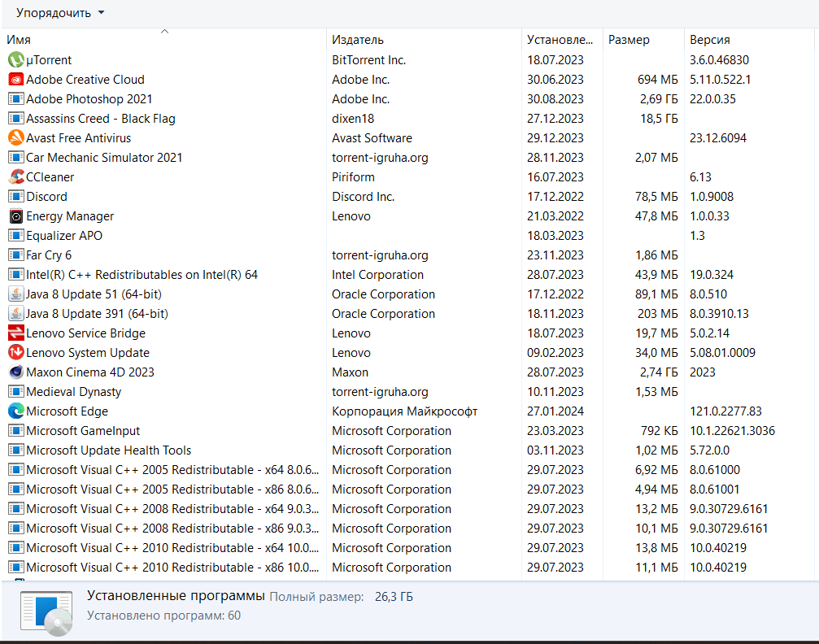Click Корпорация Майкрософт publisher cell
This screenshot has height=644, width=819.
(x=405, y=411)
